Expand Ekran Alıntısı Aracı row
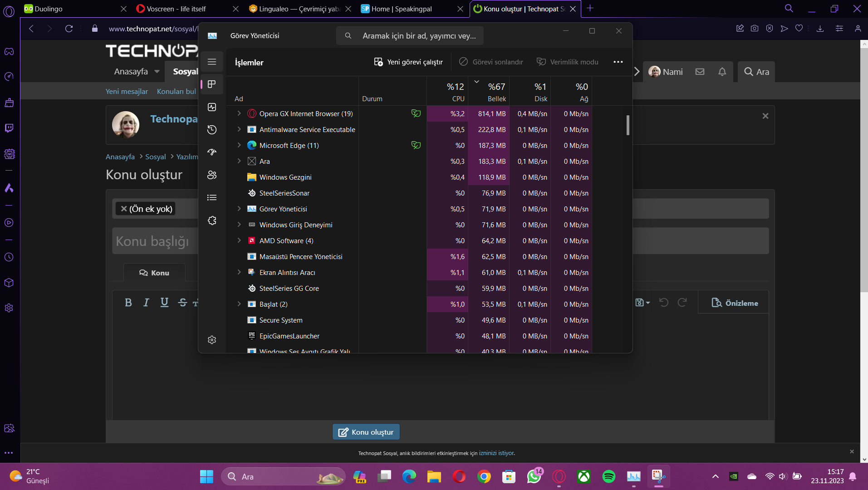Viewport: 868px width, 490px height. pyautogui.click(x=239, y=272)
